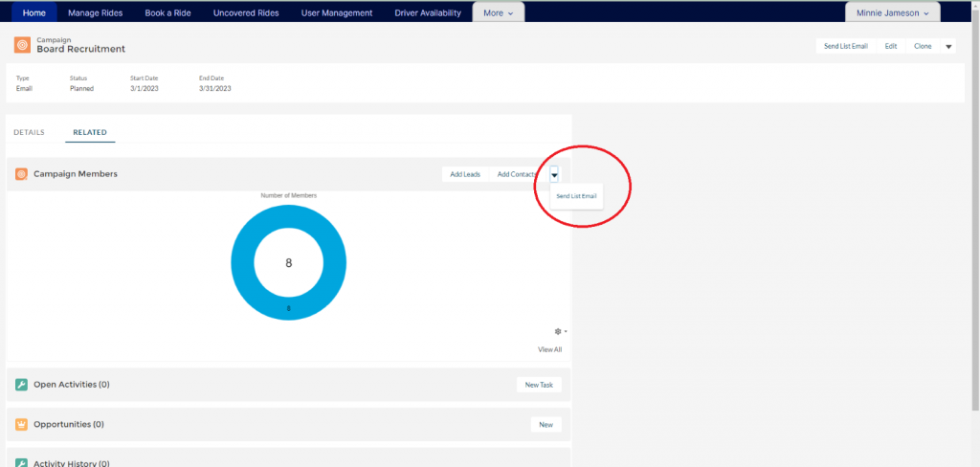Image resolution: width=980 pixels, height=467 pixels.
Task: Switch to the Details tab
Action: [x=29, y=132]
